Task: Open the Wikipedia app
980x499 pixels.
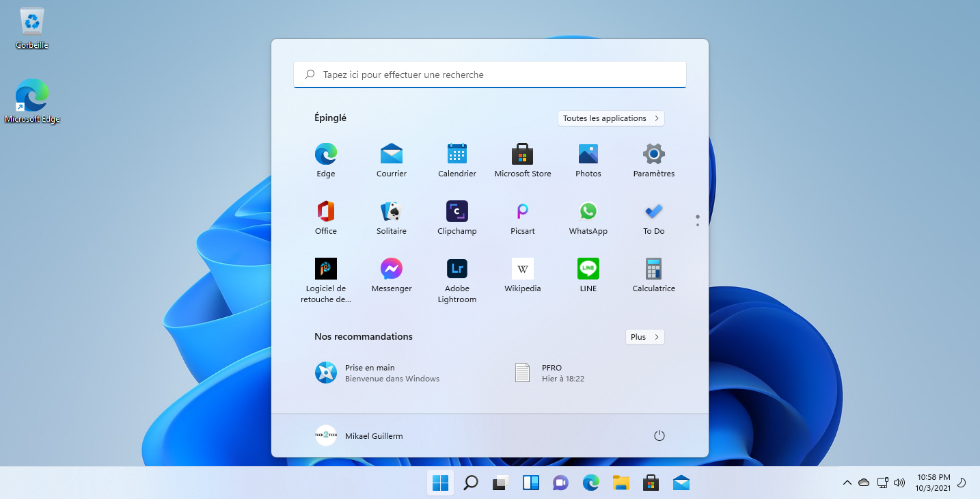Action: pyautogui.click(x=523, y=275)
